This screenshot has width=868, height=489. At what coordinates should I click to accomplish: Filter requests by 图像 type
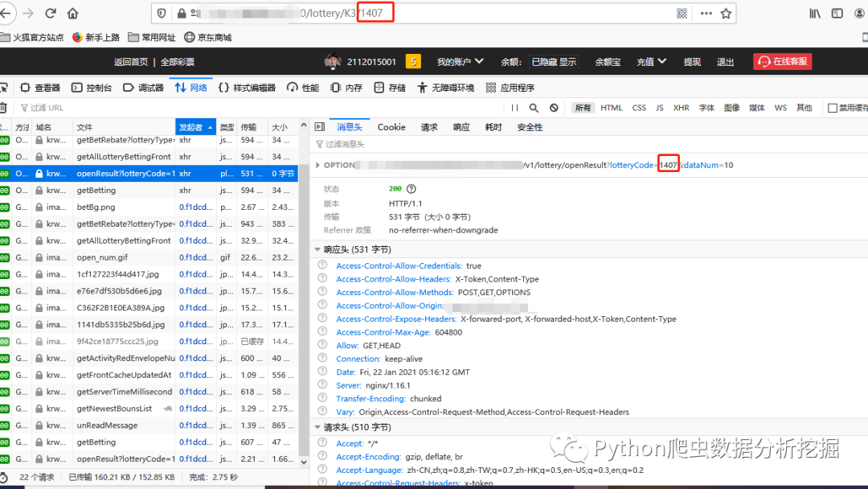(x=731, y=108)
